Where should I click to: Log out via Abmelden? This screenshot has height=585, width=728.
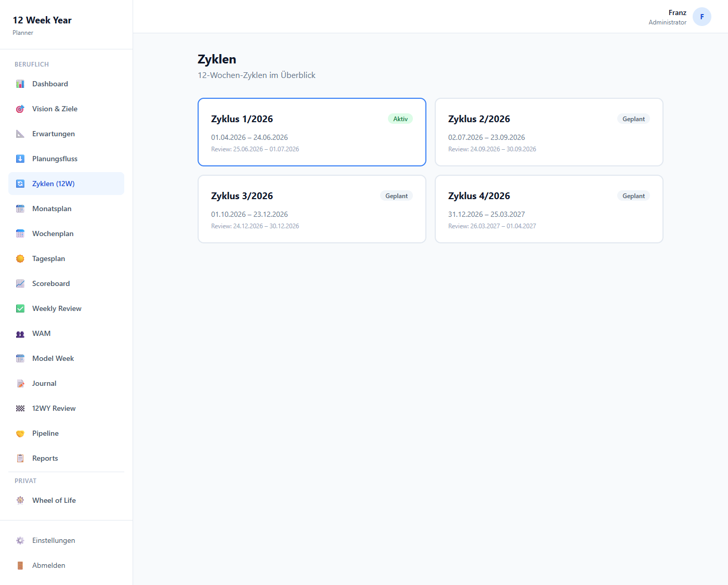point(49,566)
